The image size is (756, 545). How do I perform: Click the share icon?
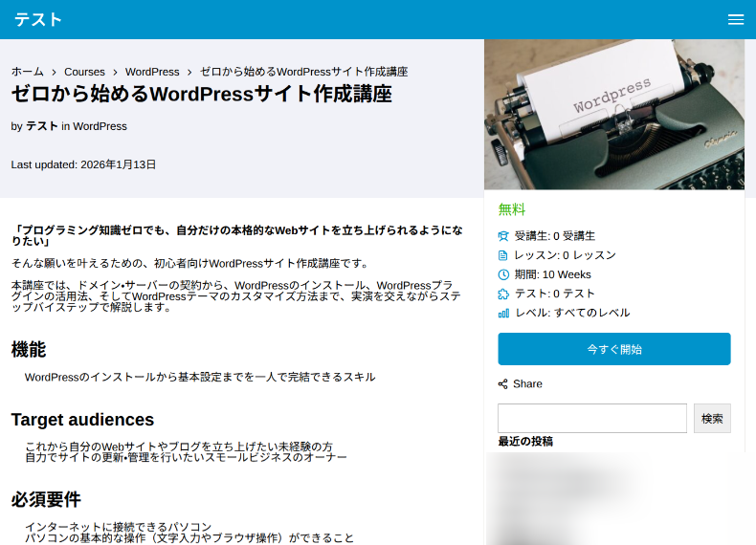[502, 384]
